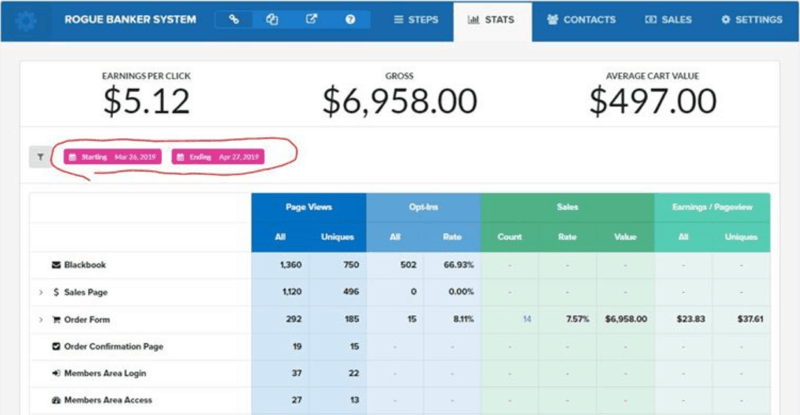Click the Blackbook envelope icon
Screen dimensions: 800x415
(x=56, y=265)
